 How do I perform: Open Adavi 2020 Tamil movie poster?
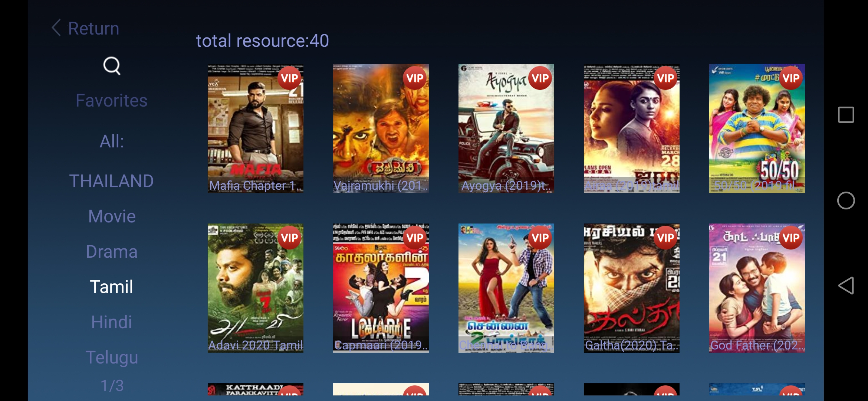pos(256,288)
